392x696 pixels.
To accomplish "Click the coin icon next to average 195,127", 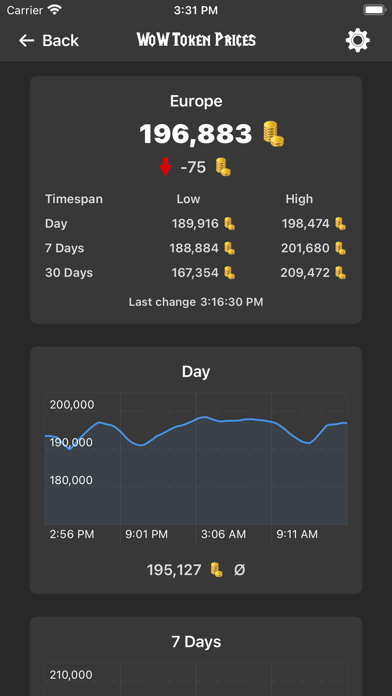I will 216,569.
